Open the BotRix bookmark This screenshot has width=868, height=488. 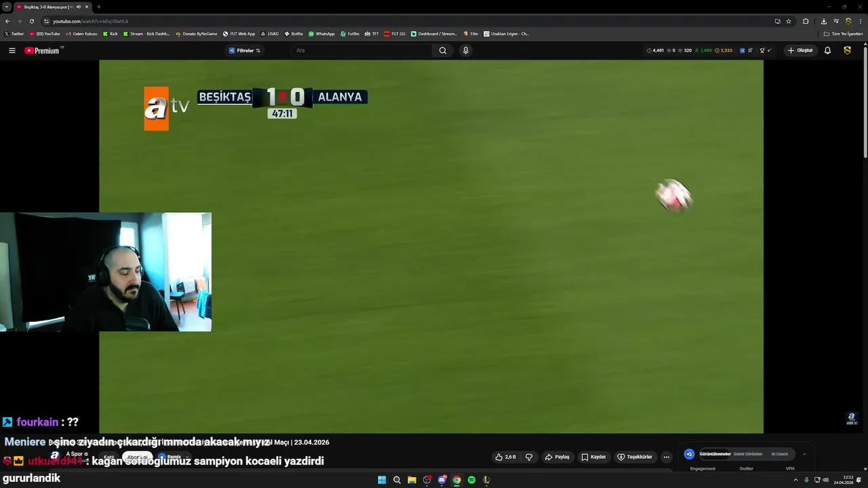pyautogui.click(x=294, y=33)
